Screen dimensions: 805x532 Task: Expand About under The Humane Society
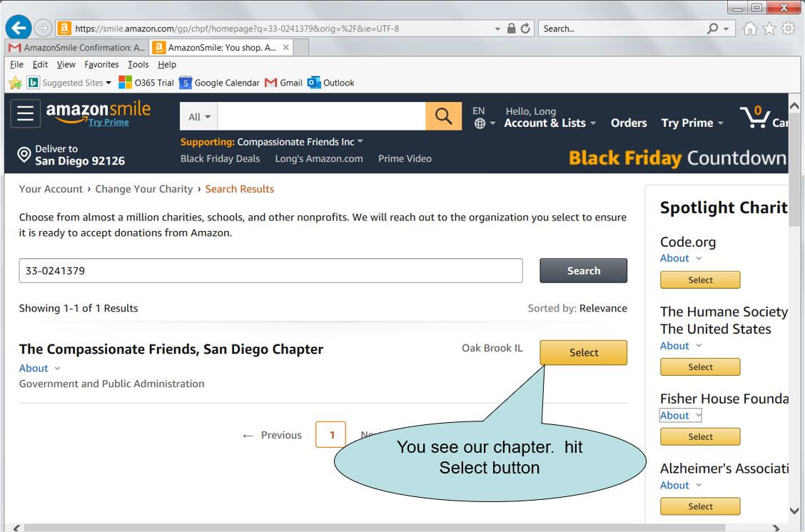pyautogui.click(x=681, y=346)
